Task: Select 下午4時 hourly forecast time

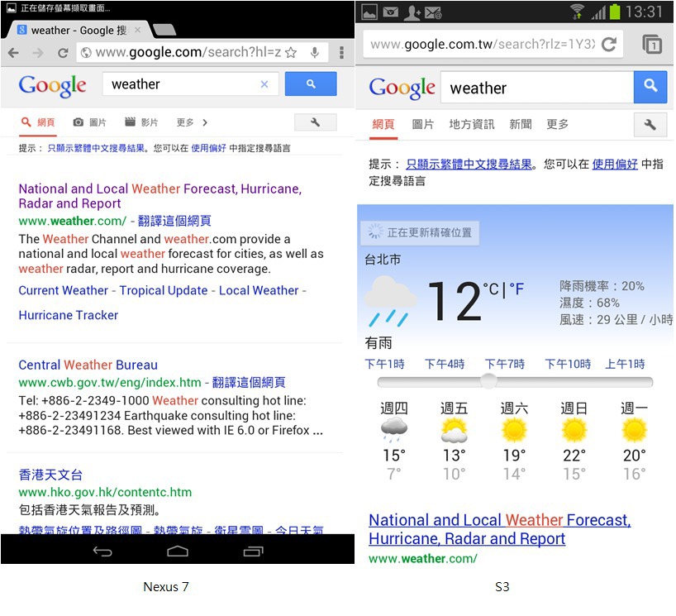Action: pyautogui.click(x=445, y=364)
